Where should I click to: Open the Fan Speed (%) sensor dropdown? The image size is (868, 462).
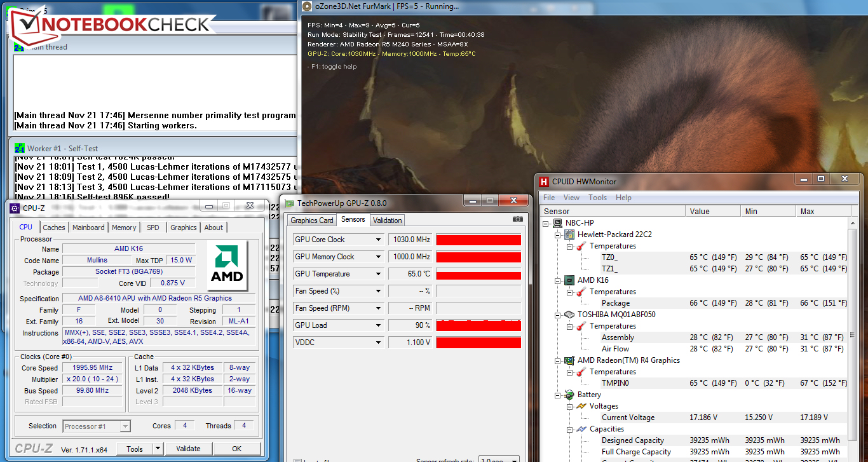[379, 291]
